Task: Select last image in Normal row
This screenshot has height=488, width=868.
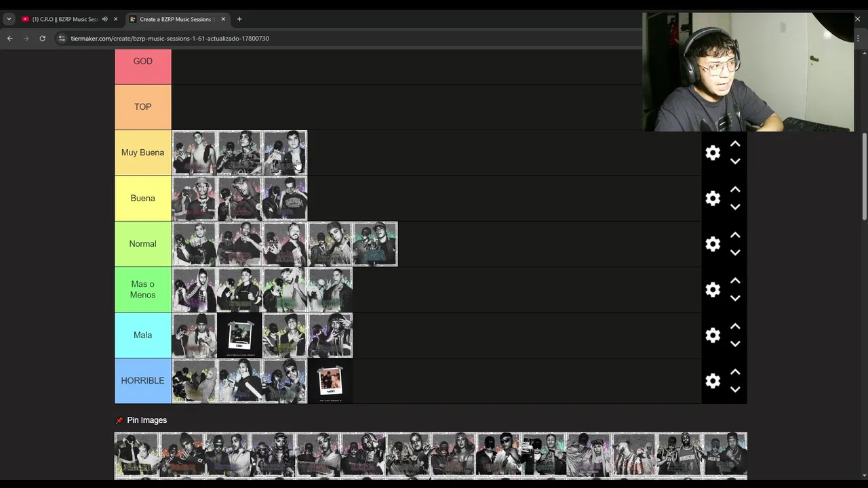Action: 375,244
